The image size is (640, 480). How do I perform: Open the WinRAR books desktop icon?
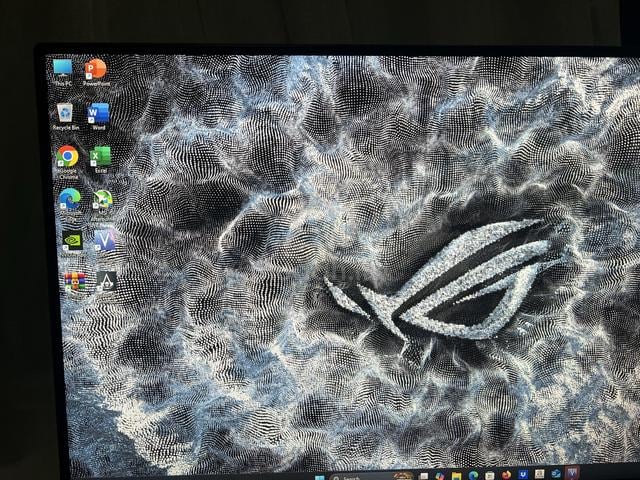75,282
